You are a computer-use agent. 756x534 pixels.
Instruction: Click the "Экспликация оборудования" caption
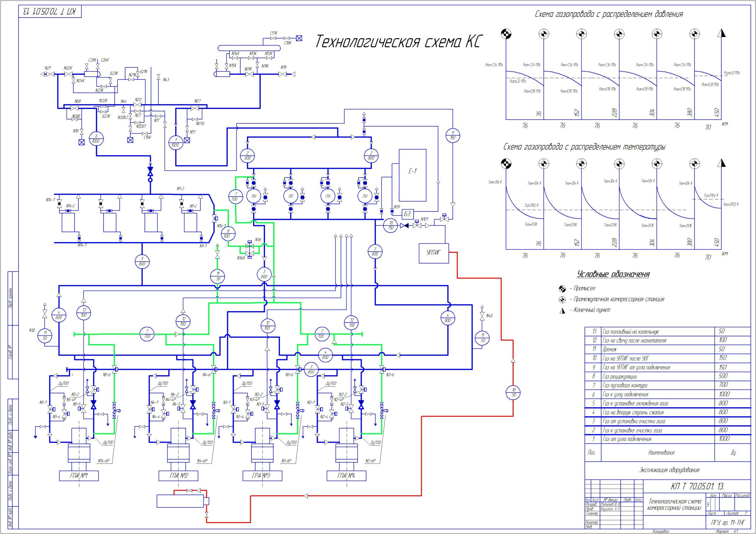pos(669,470)
